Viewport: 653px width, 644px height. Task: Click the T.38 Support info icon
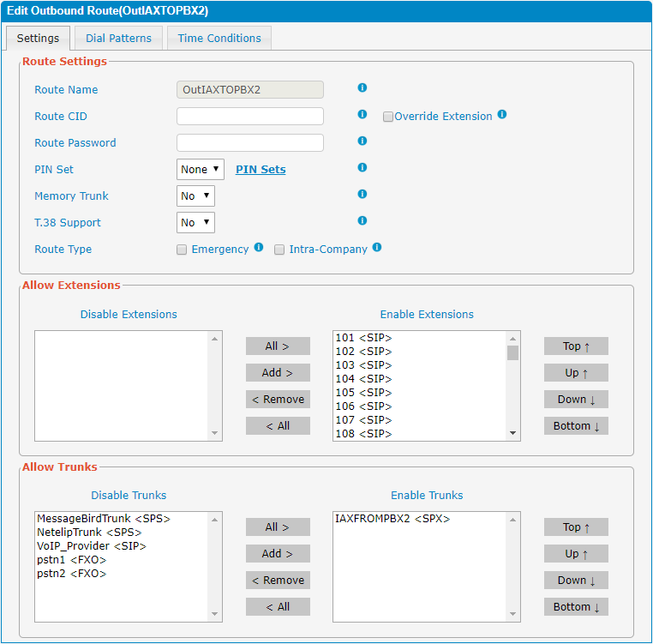tap(362, 221)
